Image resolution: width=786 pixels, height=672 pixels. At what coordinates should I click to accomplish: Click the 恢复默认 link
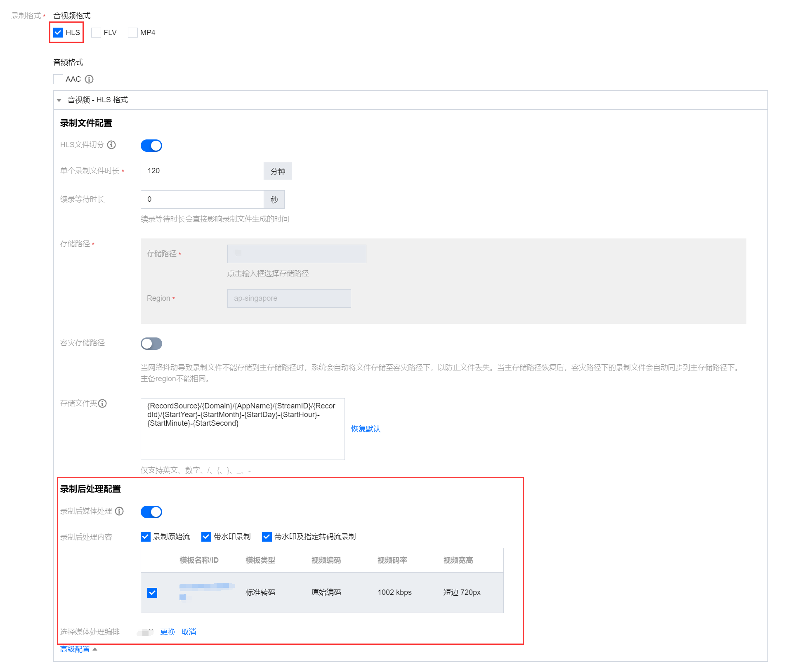[366, 429]
